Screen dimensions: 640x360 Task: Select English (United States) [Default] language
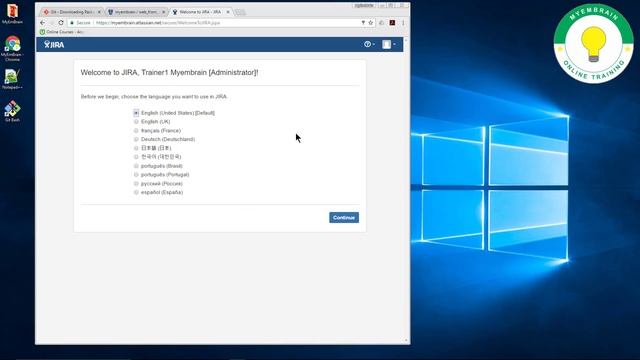pyautogui.click(x=136, y=113)
